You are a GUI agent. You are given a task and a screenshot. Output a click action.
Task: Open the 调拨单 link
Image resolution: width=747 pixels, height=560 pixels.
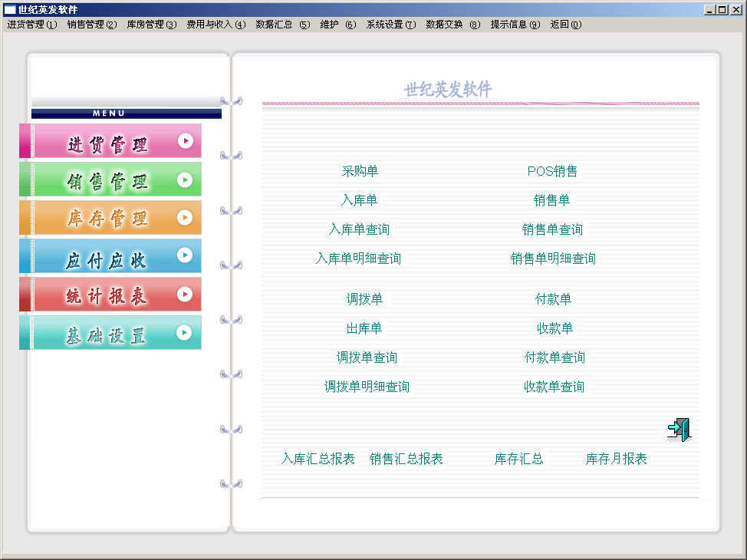tap(364, 299)
